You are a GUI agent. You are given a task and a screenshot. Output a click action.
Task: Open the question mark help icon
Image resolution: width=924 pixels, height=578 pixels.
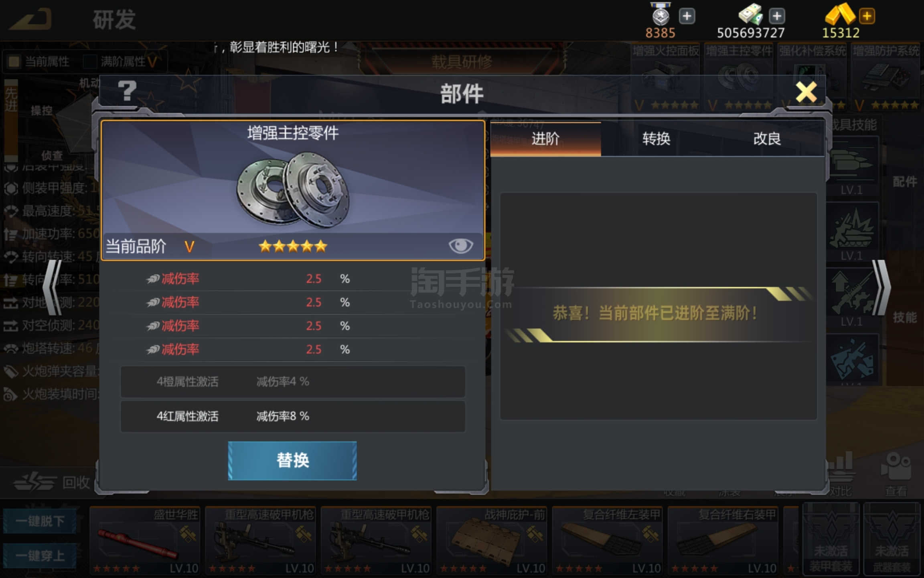click(x=127, y=91)
